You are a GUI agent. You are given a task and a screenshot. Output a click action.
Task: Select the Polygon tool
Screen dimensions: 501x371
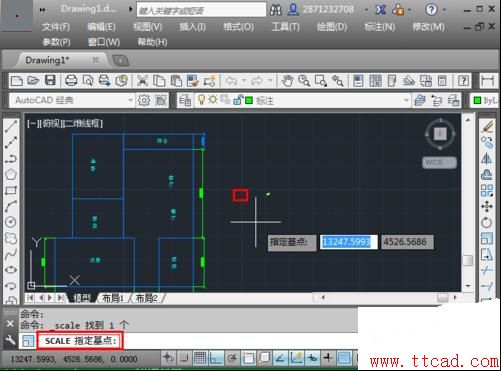point(11,174)
